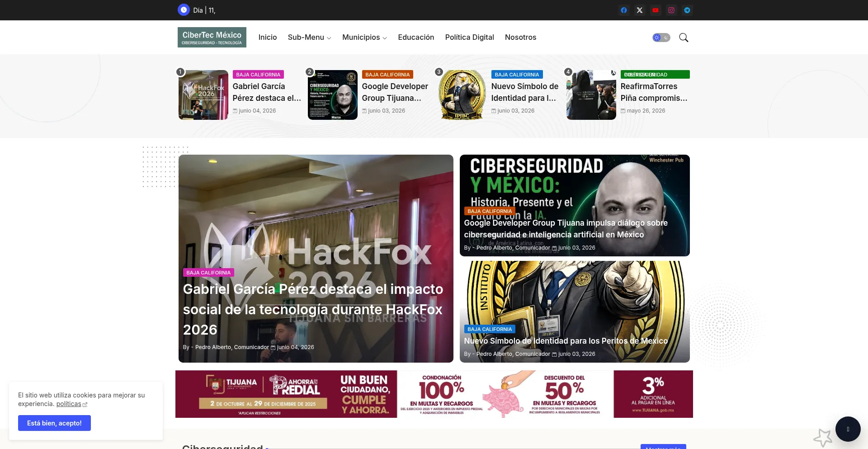
Task: Open the headline 'Nuevo Símbolo de Identidad para l...'
Action: 525,92
